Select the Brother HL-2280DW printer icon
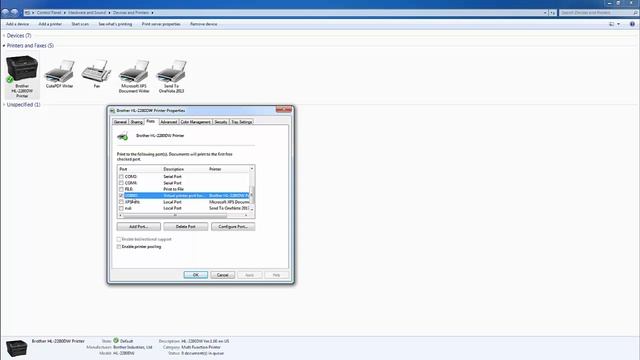The width and height of the screenshot is (640, 360). [x=22, y=69]
